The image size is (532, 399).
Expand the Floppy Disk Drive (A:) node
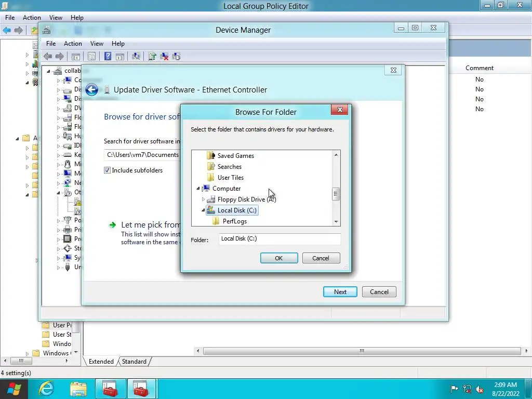coord(203,199)
